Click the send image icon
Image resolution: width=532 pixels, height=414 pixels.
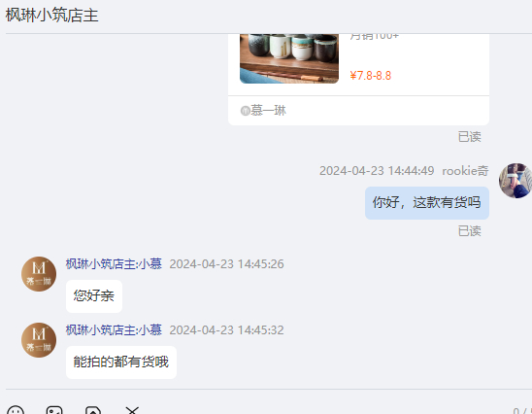[54, 410]
